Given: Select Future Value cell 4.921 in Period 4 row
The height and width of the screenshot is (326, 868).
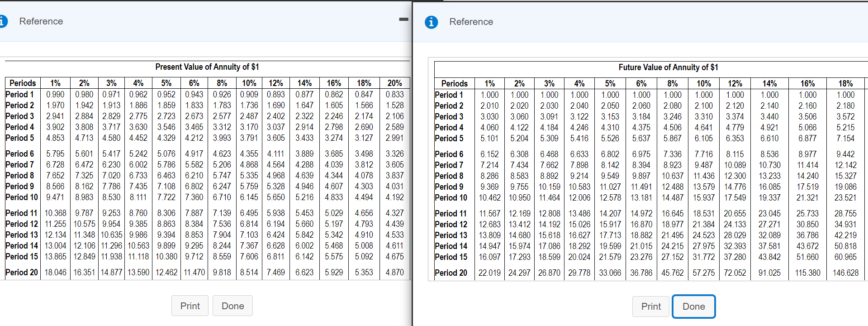Looking at the screenshot, I should click(x=769, y=127).
